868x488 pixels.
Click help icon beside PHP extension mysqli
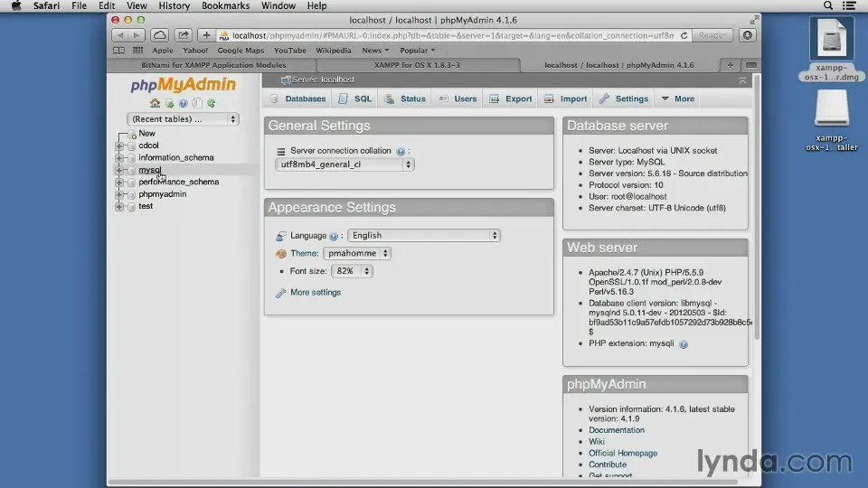(x=684, y=344)
